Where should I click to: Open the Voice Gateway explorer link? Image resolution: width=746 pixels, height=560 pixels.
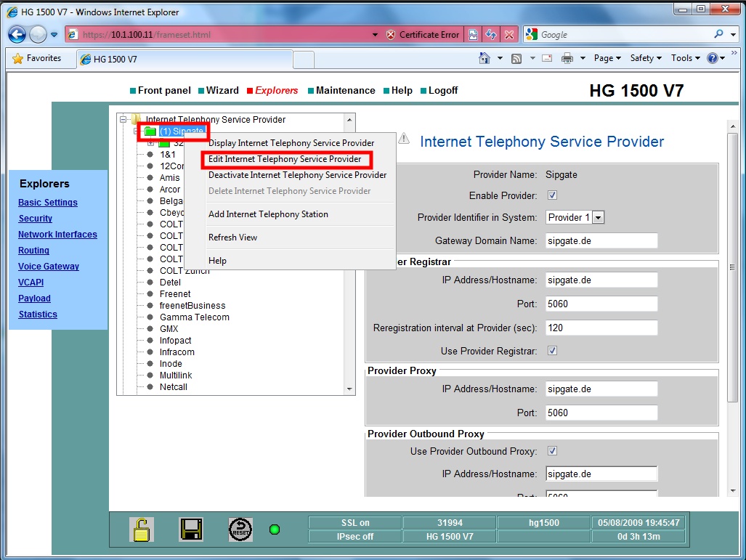coord(48,266)
